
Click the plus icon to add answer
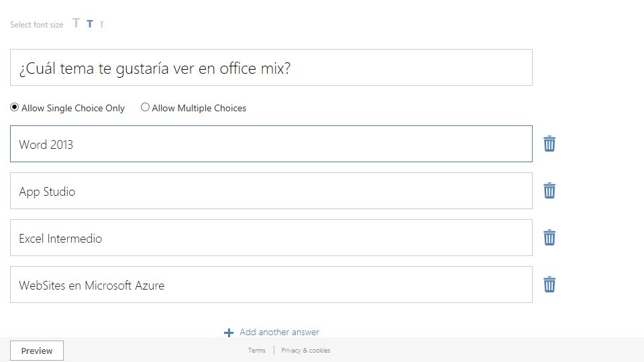(229, 333)
